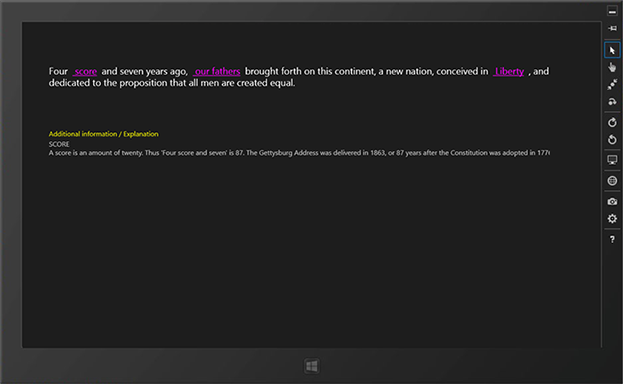This screenshot has height=384, width=623.
Task: Minimize the simulator window
Action: pyautogui.click(x=612, y=11)
